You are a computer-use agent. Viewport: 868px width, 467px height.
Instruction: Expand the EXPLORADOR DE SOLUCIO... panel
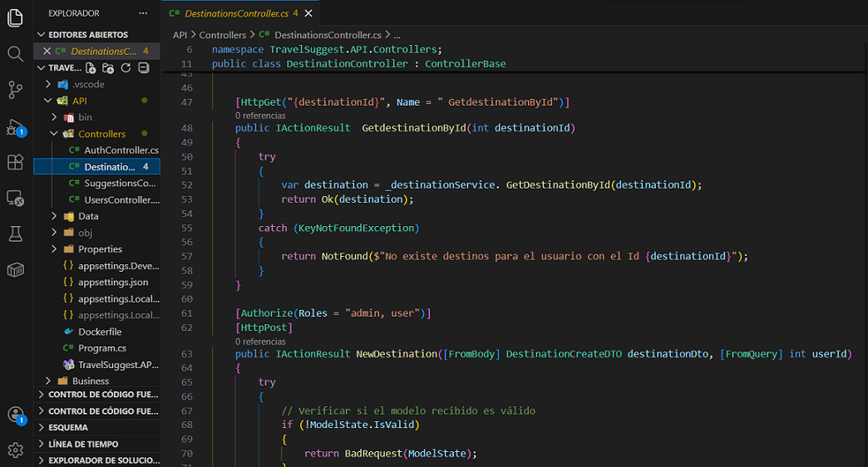(x=97, y=460)
